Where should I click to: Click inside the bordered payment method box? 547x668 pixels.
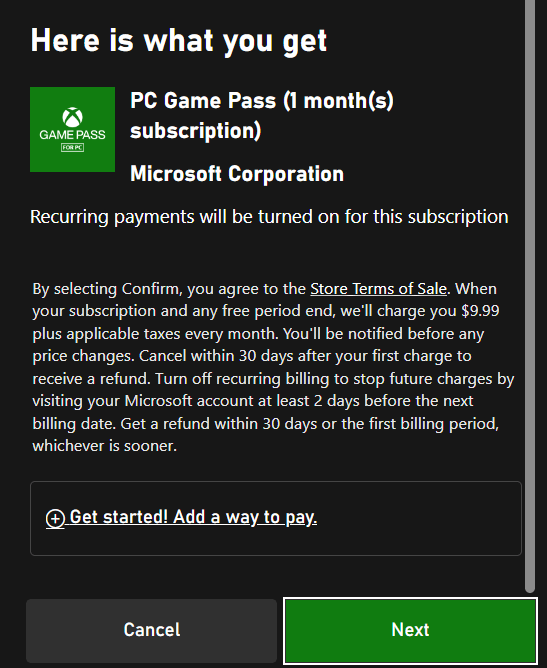coord(276,518)
